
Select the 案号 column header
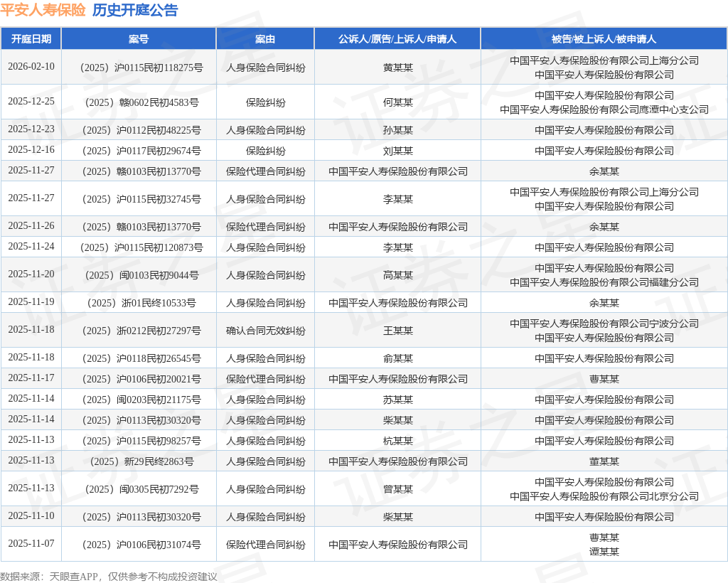pos(139,39)
